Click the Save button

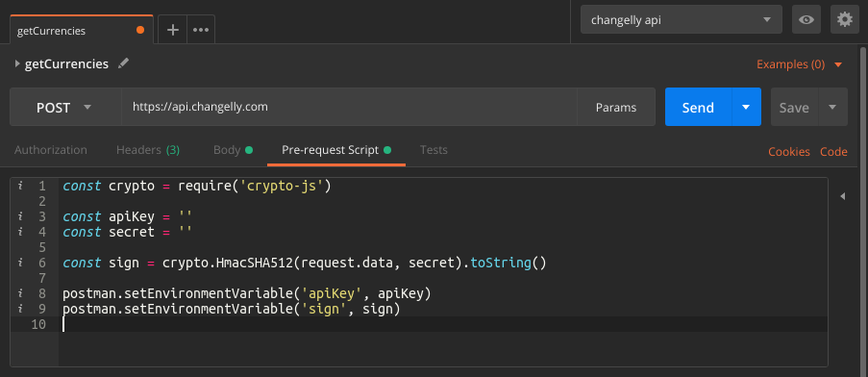click(794, 107)
